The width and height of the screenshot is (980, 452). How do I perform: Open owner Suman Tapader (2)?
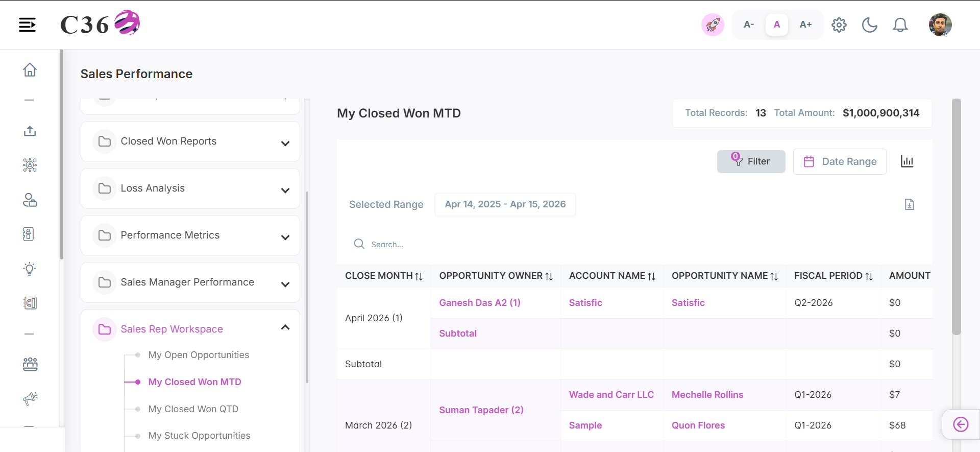[481, 410]
